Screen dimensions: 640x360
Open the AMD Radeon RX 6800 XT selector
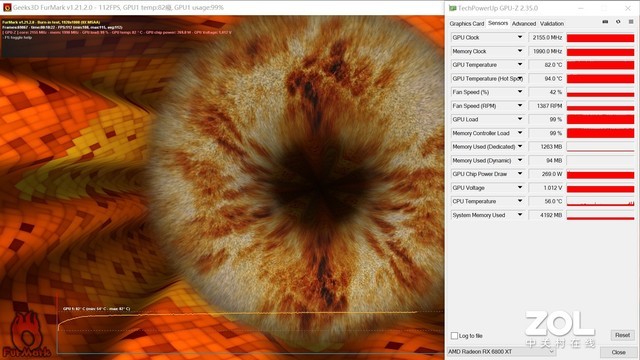tap(501, 351)
